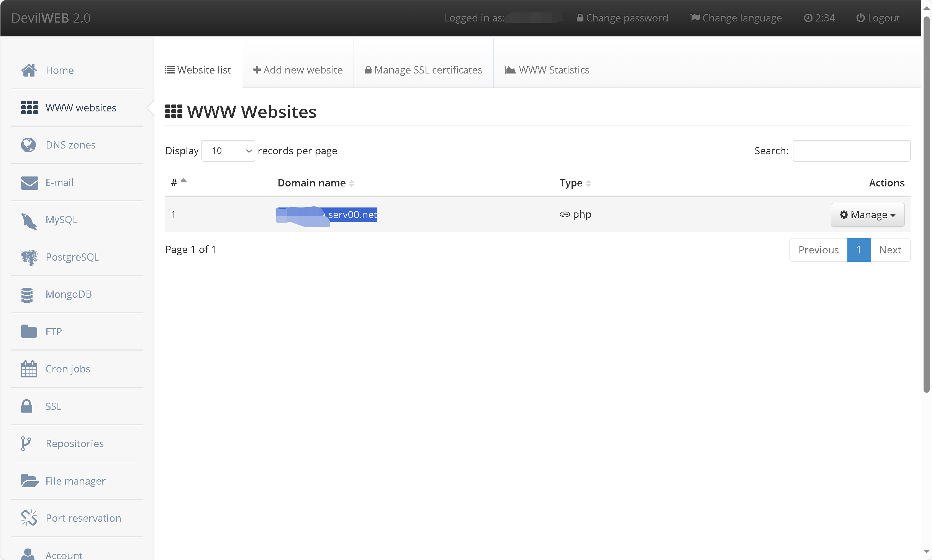Viewport: 932px width, 560px height.
Task: Open the MySQL sidebar label
Action: tap(61, 220)
